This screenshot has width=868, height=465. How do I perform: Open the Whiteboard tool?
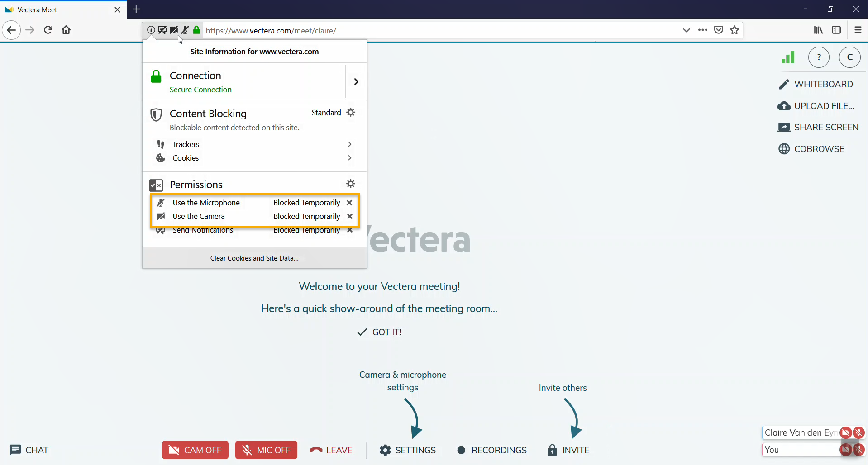[x=816, y=85]
